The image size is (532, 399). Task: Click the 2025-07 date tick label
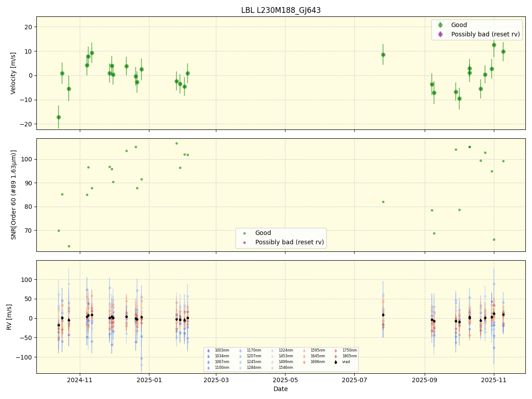(354, 380)
